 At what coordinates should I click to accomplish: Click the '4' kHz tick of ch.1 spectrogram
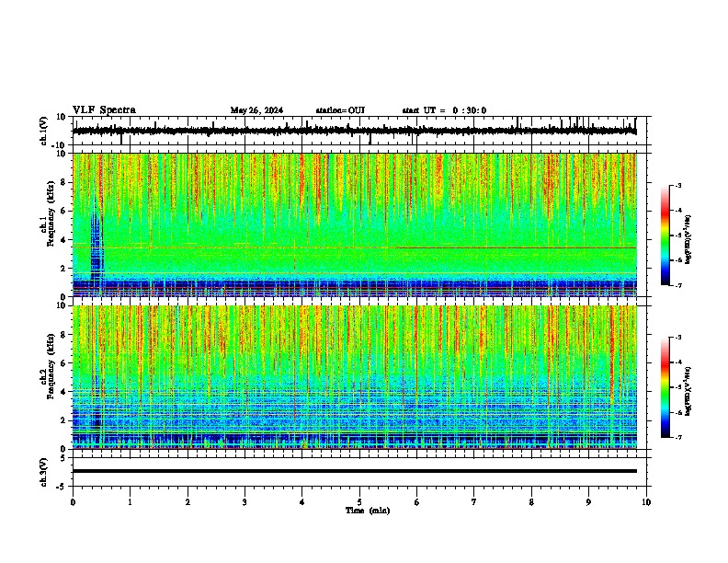pos(63,240)
